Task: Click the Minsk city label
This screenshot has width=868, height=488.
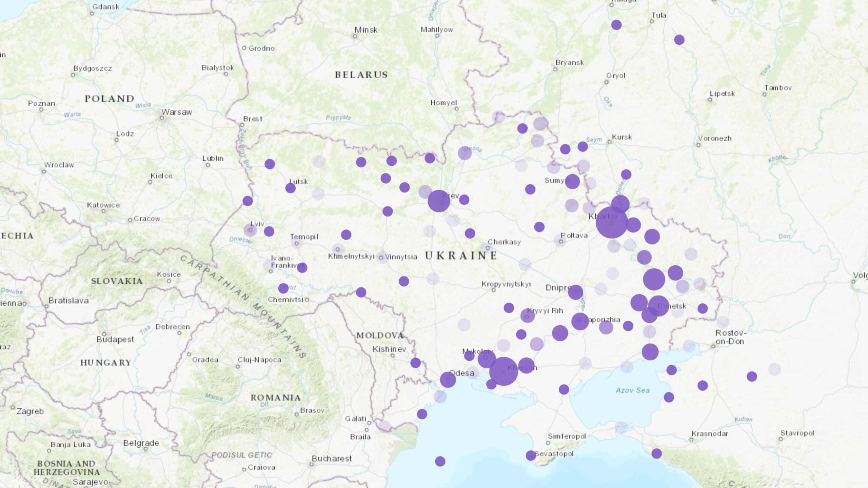Action: [366, 30]
